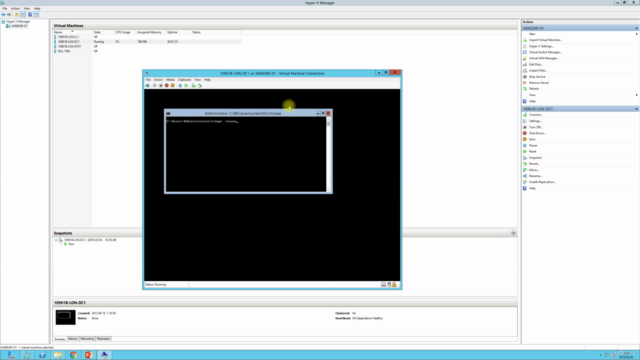Collapse the Snapshots panel chevron
The image size is (640, 360).
point(513,233)
